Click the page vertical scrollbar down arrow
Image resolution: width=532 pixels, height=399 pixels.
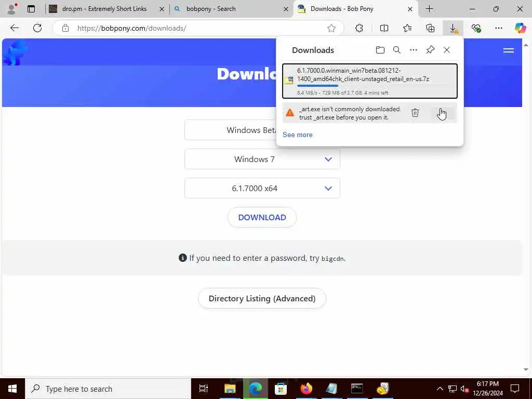pyautogui.click(x=526, y=369)
